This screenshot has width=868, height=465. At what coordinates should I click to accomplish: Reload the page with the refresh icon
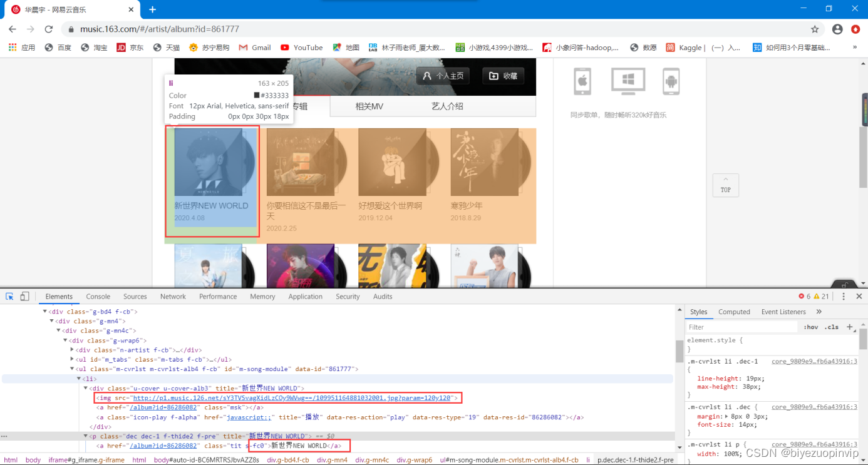(x=48, y=29)
